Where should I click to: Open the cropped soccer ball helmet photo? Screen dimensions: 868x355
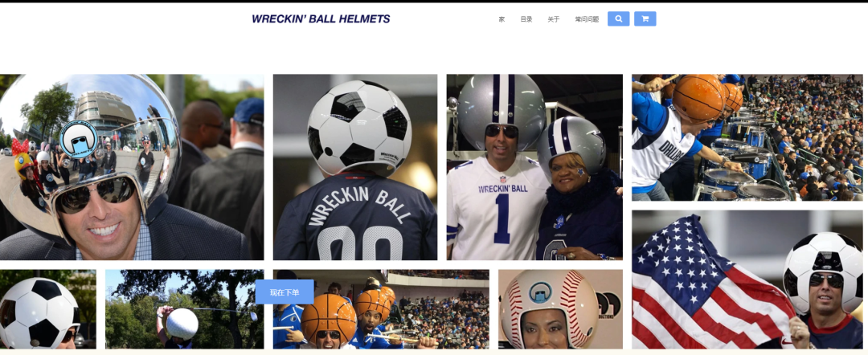47,309
